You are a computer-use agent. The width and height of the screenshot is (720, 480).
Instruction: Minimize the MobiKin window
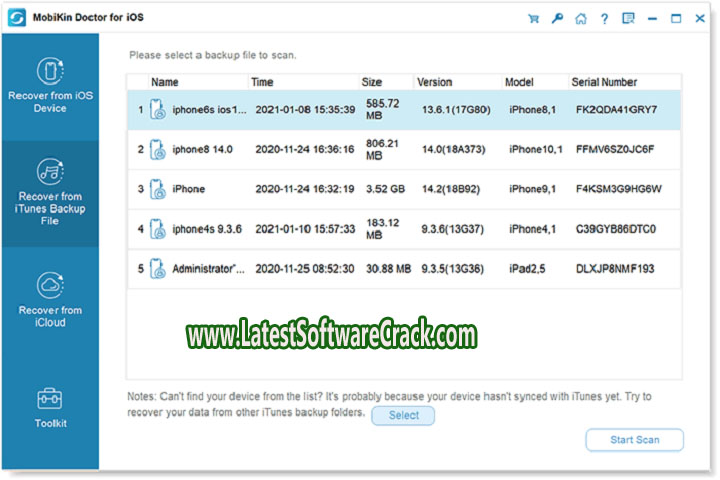[652, 19]
